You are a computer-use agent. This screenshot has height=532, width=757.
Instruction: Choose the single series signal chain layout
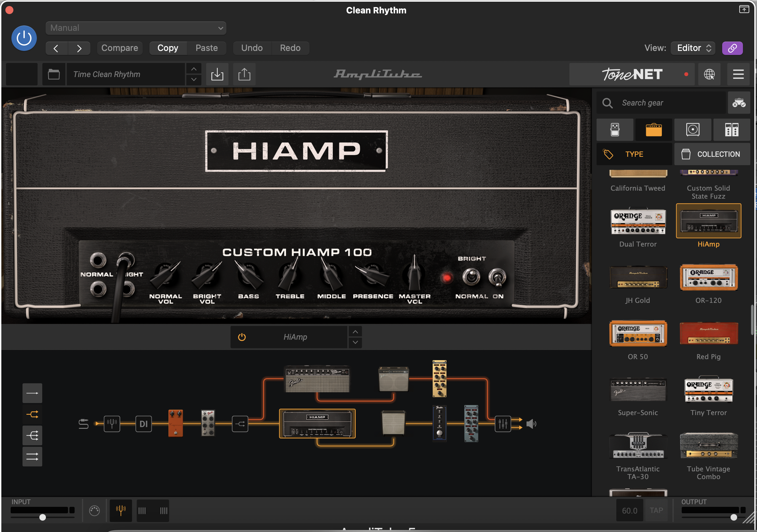(x=32, y=393)
